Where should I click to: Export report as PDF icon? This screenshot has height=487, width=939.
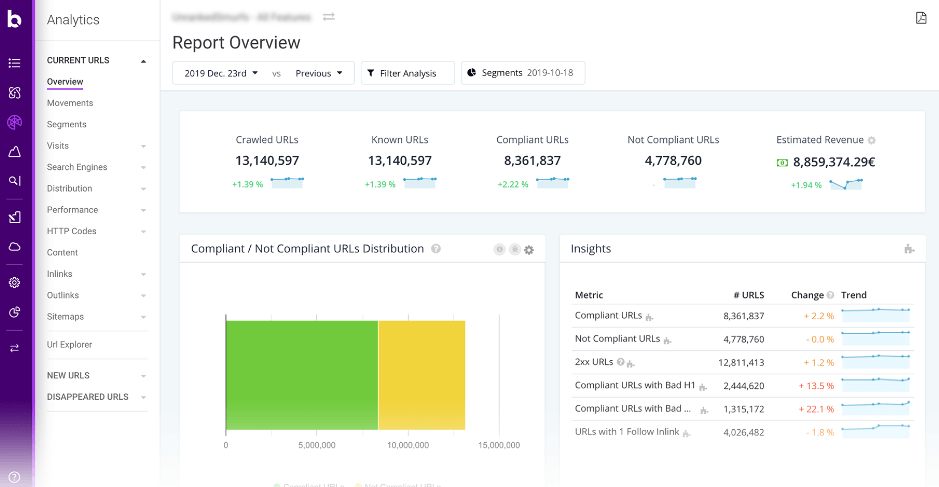pos(921,18)
